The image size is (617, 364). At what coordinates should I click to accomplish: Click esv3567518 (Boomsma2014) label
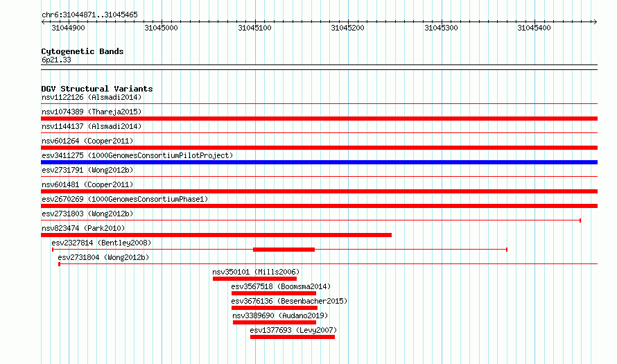[x=281, y=286]
